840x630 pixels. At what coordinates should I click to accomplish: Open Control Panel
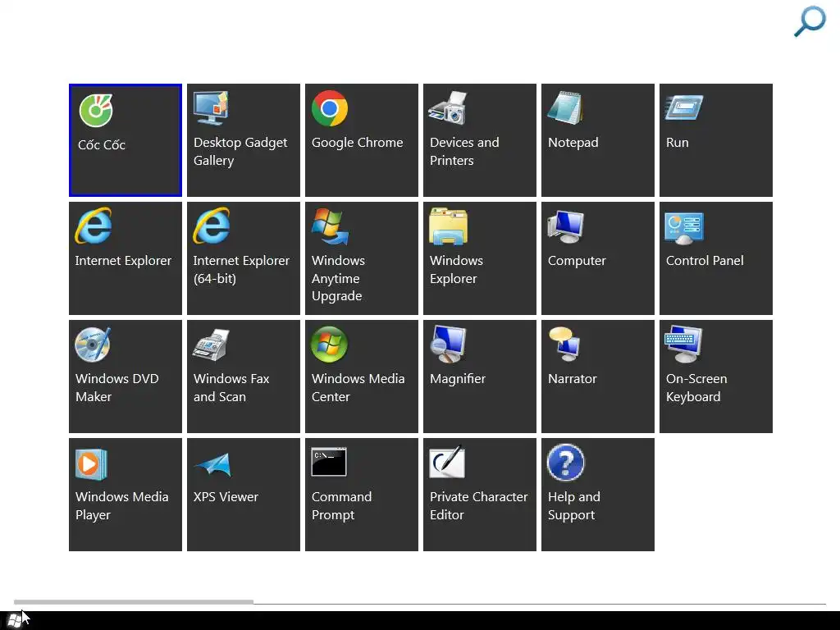[716, 258]
